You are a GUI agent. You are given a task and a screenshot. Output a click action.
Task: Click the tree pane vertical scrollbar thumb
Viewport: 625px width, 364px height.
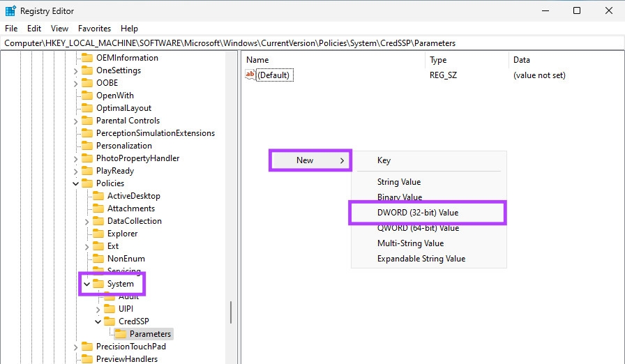pyautogui.click(x=231, y=312)
